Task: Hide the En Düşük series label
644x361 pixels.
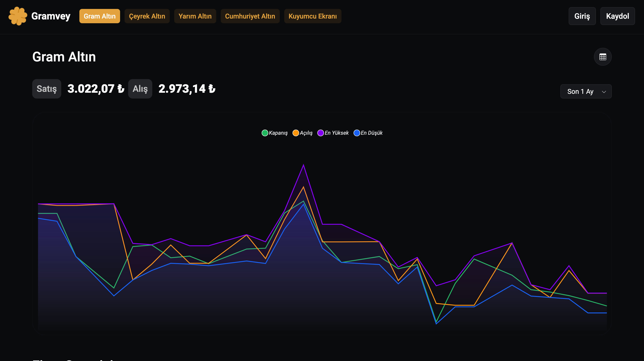Action: coord(371,133)
